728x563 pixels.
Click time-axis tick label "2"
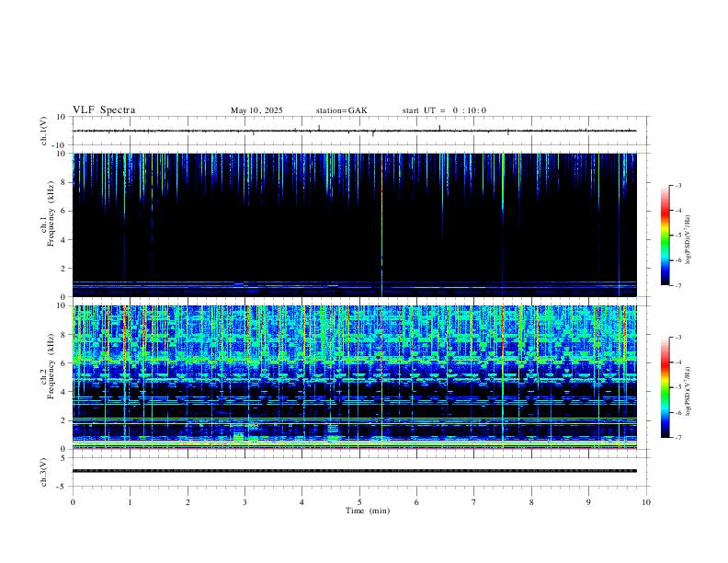[x=188, y=502]
